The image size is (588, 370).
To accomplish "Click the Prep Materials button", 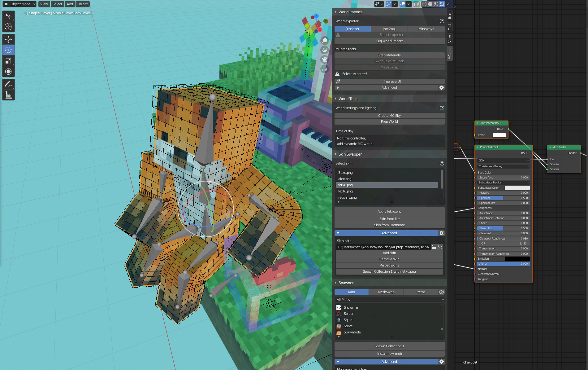I will pos(389,55).
